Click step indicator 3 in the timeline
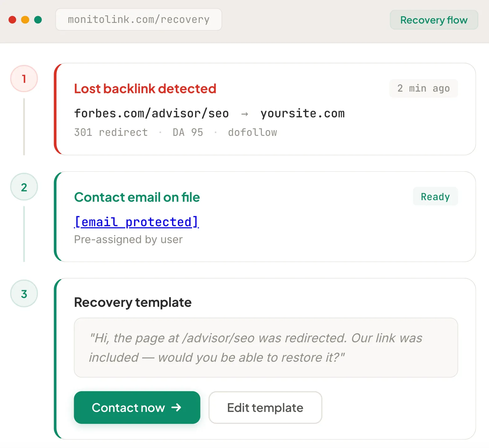489x448 pixels. [24, 294]
